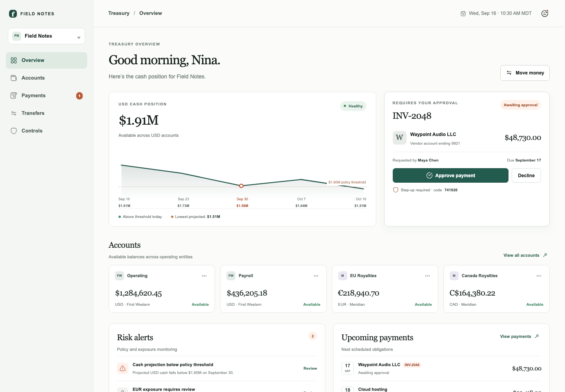Click the Payments badge showing 1
The width and height of the screenshot is (565, 392).
pos(79,96)
